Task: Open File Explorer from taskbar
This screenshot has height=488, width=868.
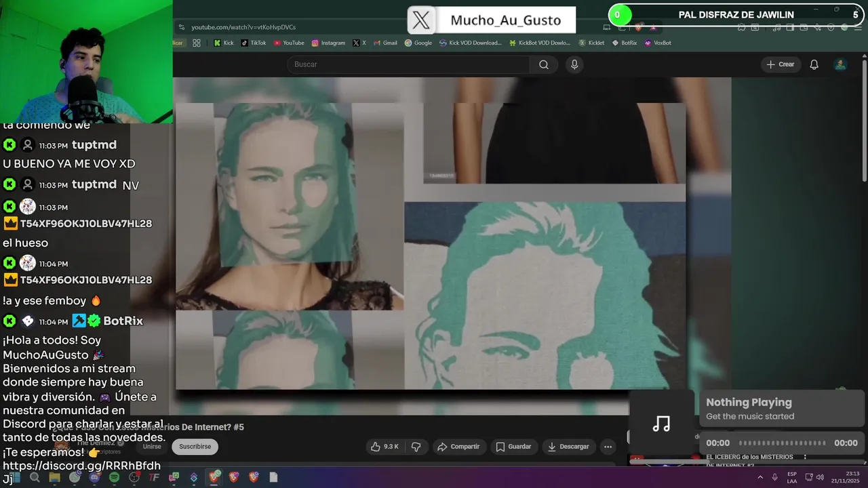Action: [54, 477]
